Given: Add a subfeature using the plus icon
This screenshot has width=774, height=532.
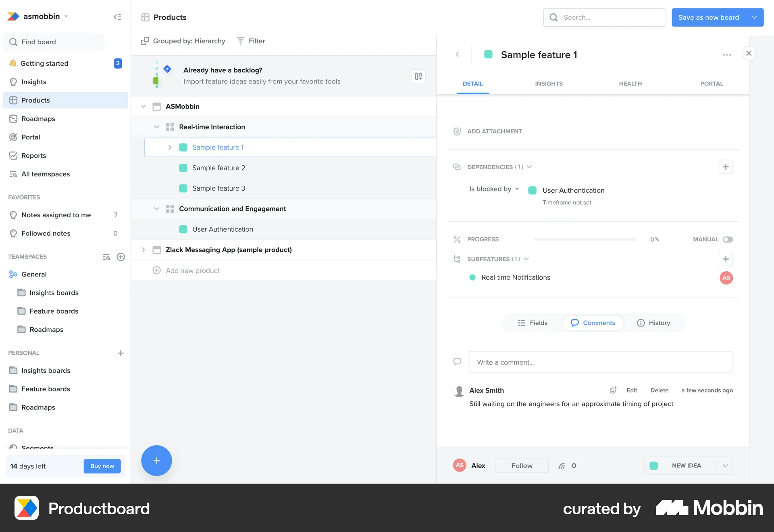Looking at the screenshot, I should [726, 259].
